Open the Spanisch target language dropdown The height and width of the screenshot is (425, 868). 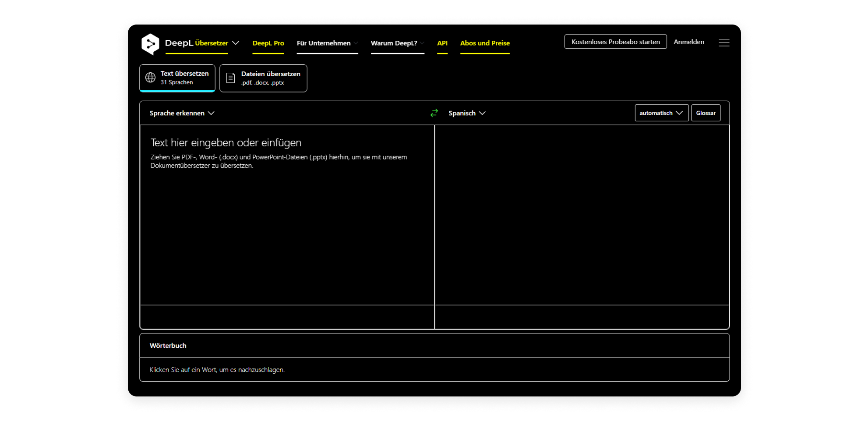pos(467,113)
